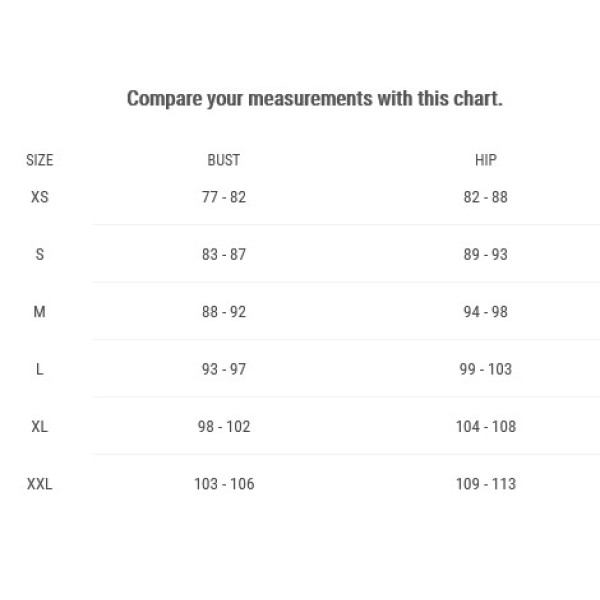Click the XS bust value 77 - 82
The width and height of the screenshot is (600, 600).
[224, 197]
